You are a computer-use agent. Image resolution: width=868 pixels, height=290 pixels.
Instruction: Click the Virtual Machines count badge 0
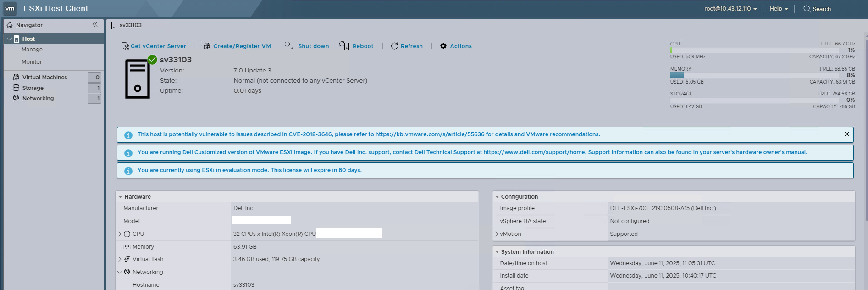(x=94, y=78)
